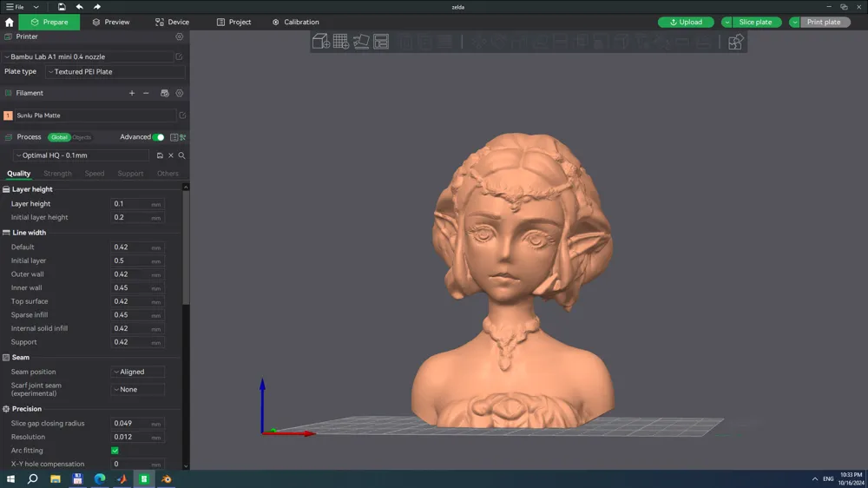
Task: Open the Assembly view icon
Action: coord(735,42)
